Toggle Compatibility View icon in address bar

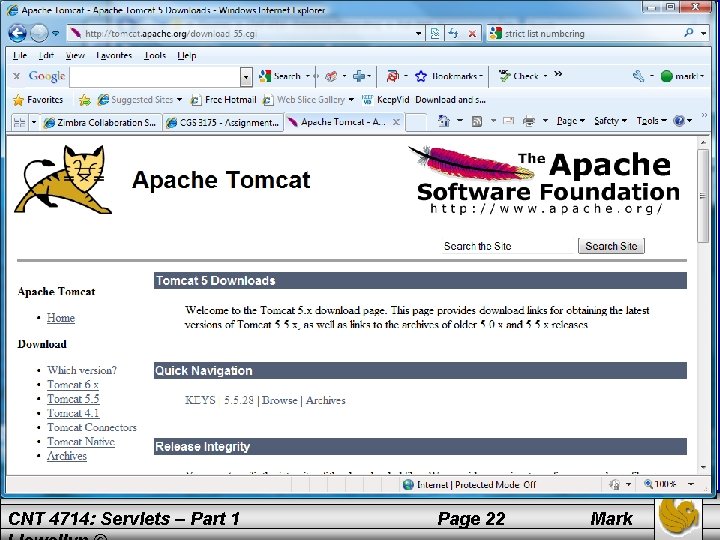point(435,34)
